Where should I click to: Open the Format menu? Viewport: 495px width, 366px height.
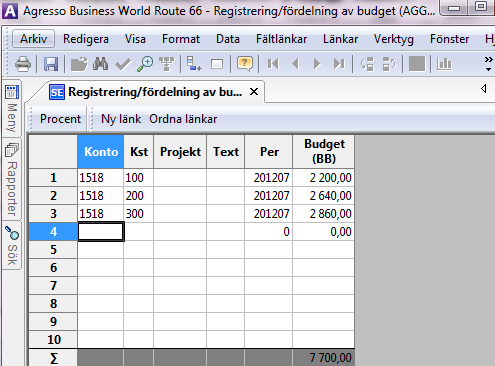coord(181,39)
